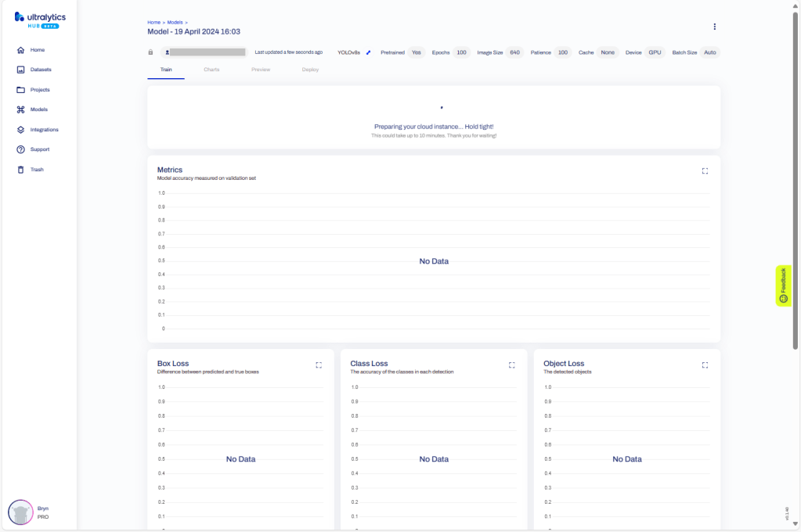Open the Models sidebar icon

click(21, 110)
